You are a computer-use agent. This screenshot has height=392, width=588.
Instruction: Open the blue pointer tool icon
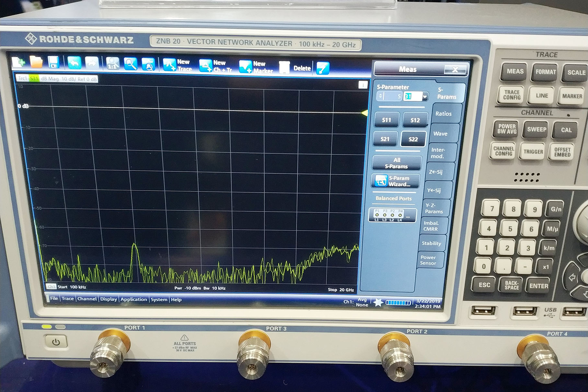pyautogui.click(x=323, y=68)
